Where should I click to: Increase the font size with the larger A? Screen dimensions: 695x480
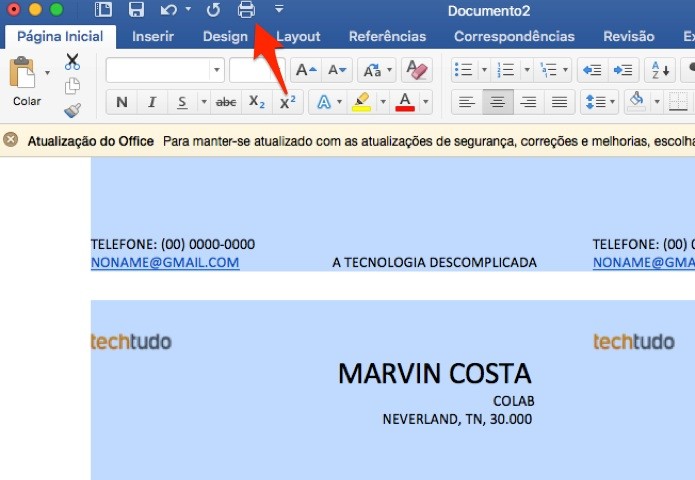[x=305, y=70]
